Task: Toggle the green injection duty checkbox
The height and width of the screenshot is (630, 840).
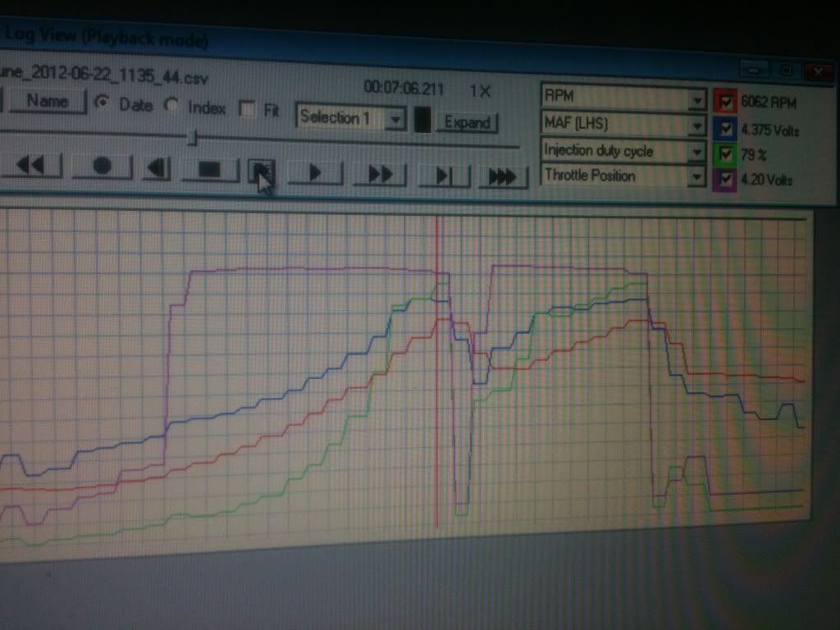Action: click(x=726, y=154)
